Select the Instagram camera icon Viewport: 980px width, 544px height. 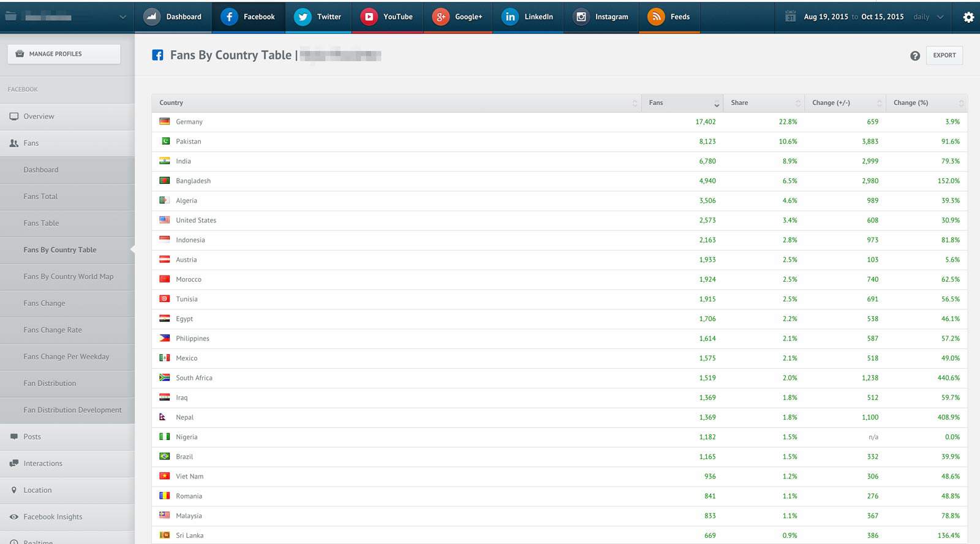pos(581,17)
